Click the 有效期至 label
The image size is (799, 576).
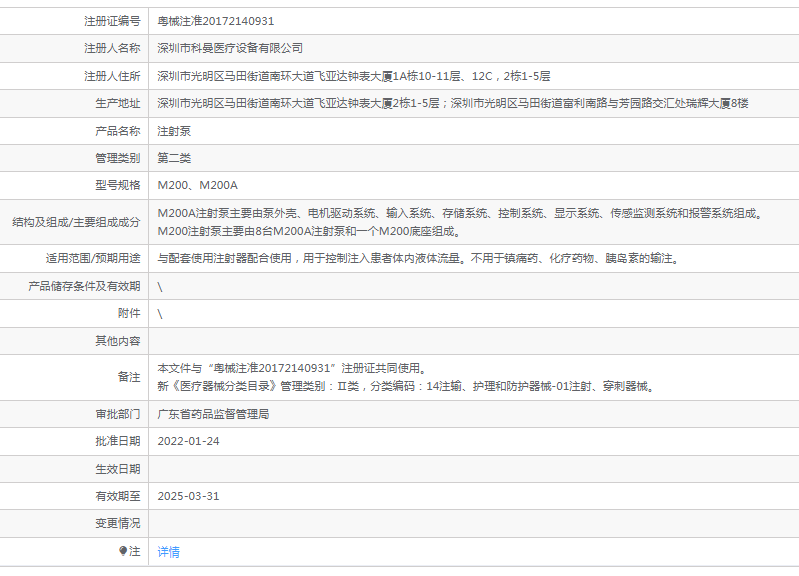coord(118,496)
